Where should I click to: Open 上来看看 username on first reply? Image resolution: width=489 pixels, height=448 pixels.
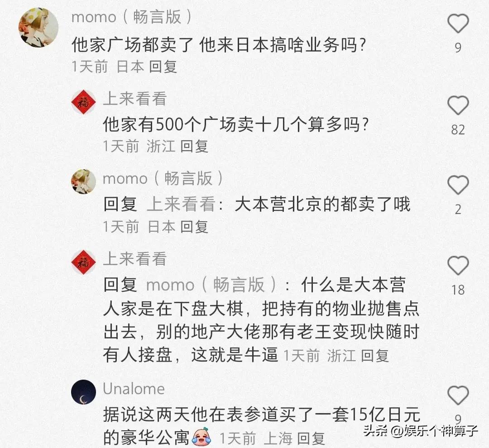(135, 99)
